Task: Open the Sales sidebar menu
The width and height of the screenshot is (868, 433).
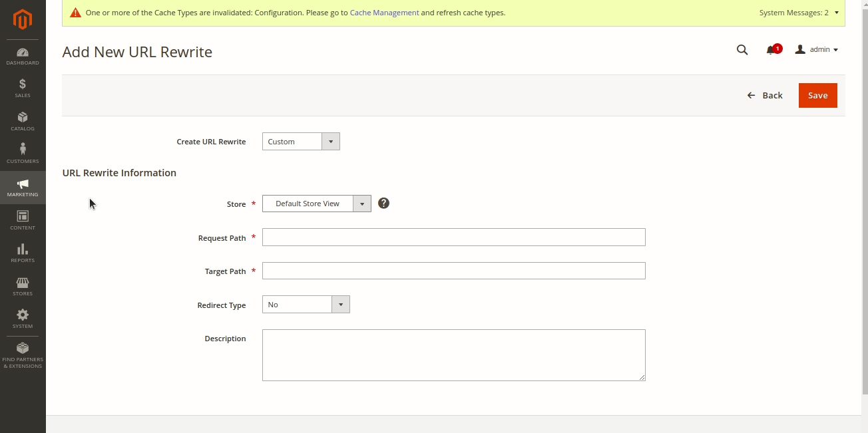Action: pyautogui.click(x=23, y=88)
